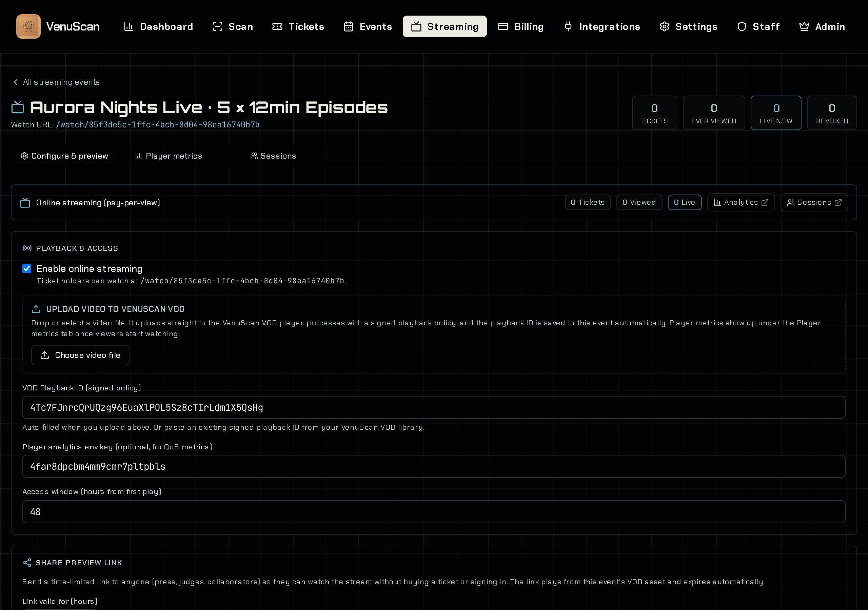Click the upload icon in Choose video file
The width and height of the screenshot is (868, 610).
tap(45, 355)
